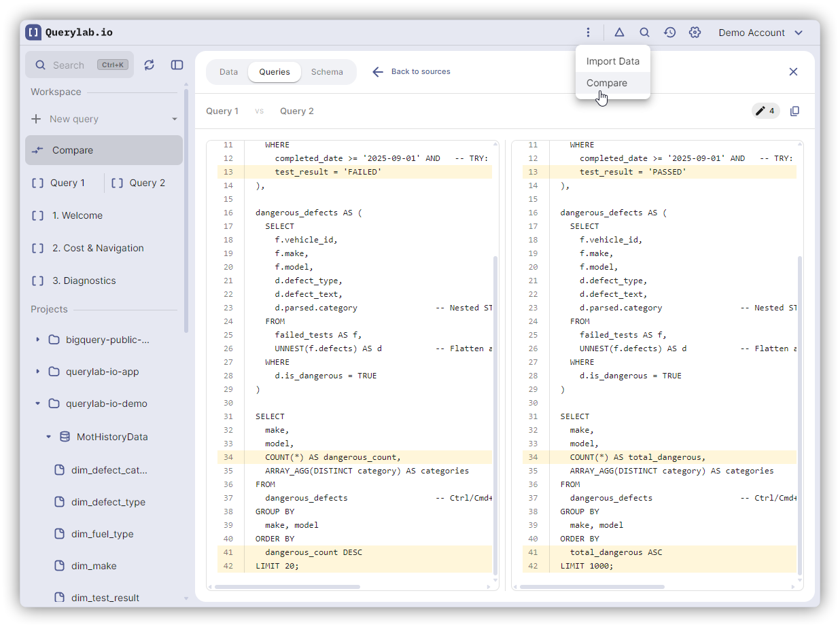Select Import Data from the menu

pos(612,61)
